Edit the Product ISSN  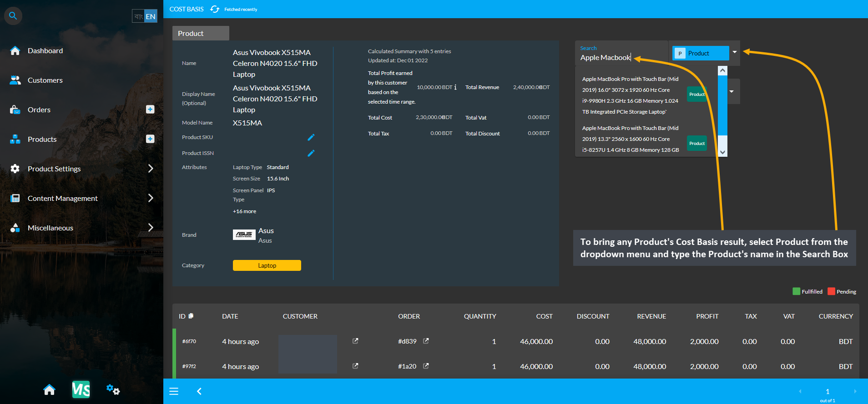[x=311, y=153]
